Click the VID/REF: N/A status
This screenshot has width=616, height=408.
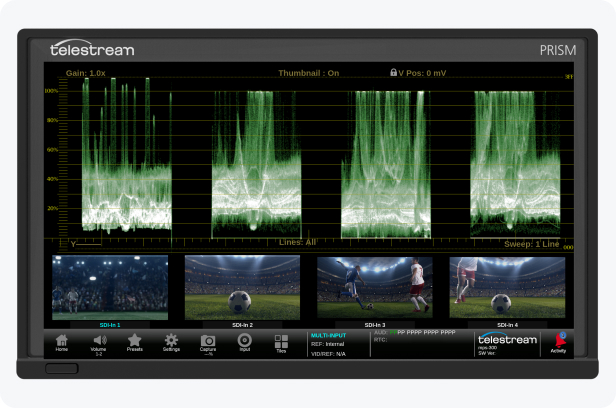328,354
